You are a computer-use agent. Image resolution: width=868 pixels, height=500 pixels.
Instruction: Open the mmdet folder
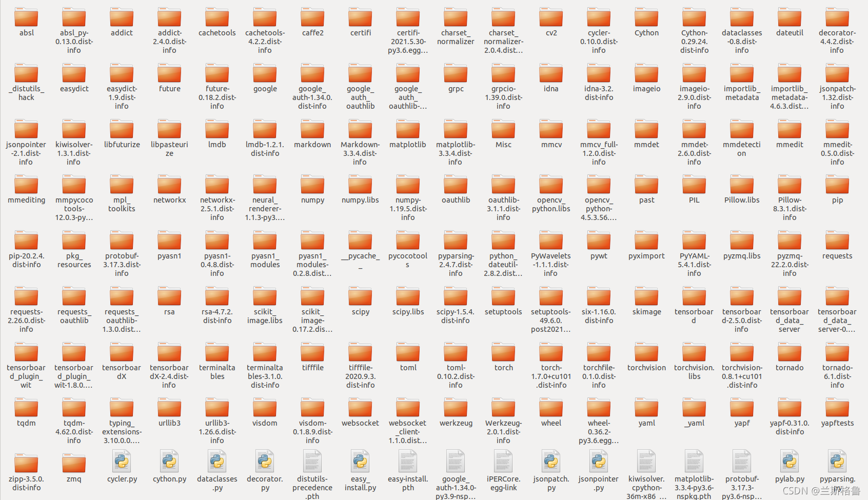[646, 129]
